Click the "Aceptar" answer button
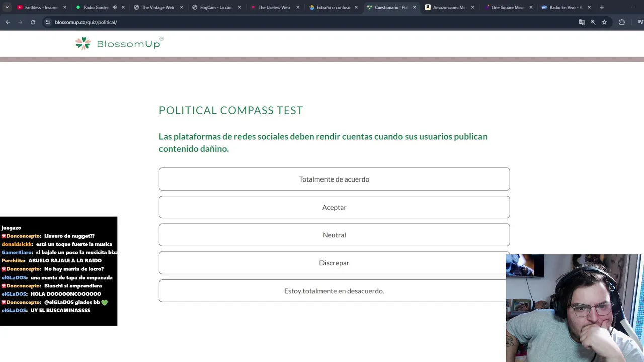The width and height of the screenshot is (644, 362). click(x=334, y=207)
